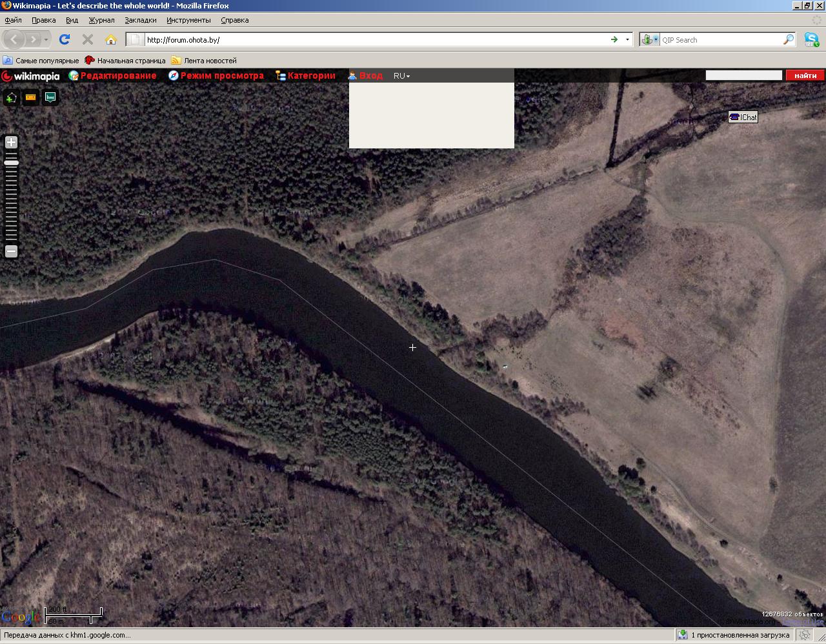Open the QIP search engine selector dropdown
This screenshot has height=644, width=826.
650,39
